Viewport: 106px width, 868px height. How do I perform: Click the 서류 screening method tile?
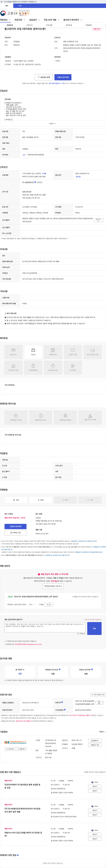[x=16, y=500]
